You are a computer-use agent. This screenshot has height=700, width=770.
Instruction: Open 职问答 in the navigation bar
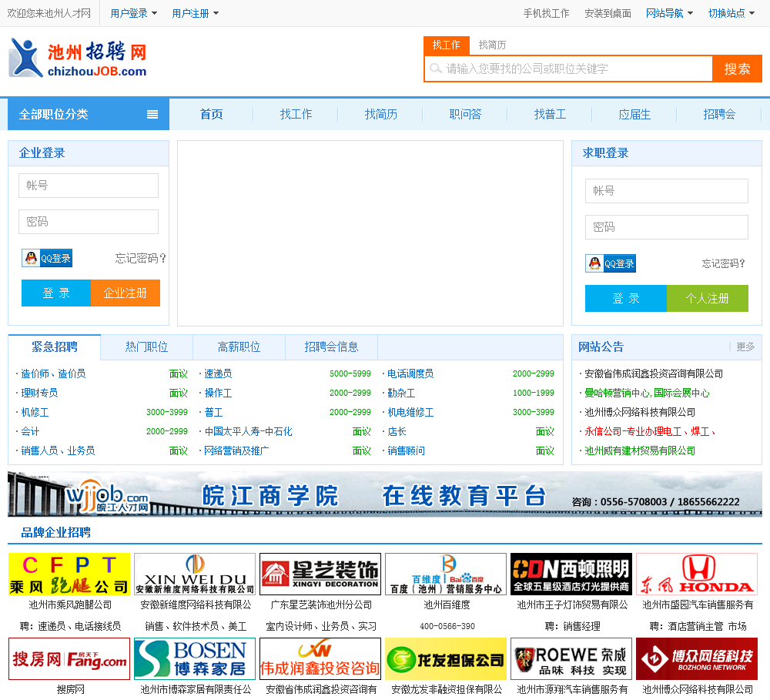point(466,115)
